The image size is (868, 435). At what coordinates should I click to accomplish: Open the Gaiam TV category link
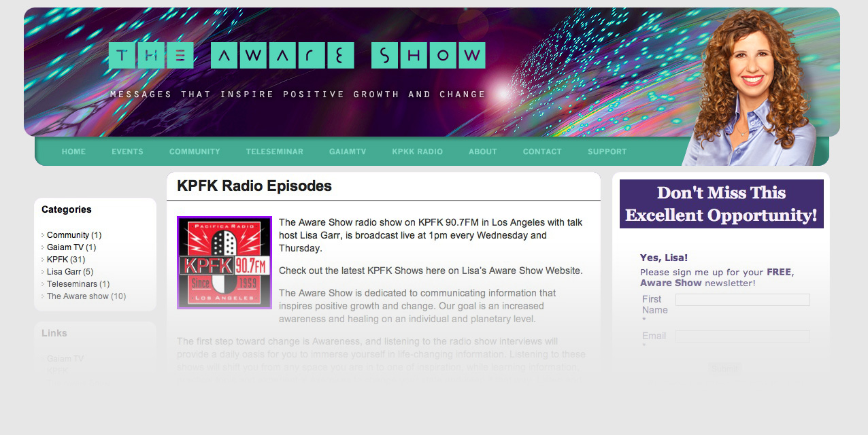pyautogui.click(x=65, y=247)
